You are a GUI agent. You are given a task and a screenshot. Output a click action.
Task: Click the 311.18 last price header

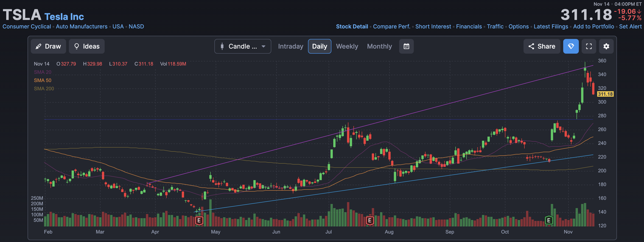(x=586, y=14)
